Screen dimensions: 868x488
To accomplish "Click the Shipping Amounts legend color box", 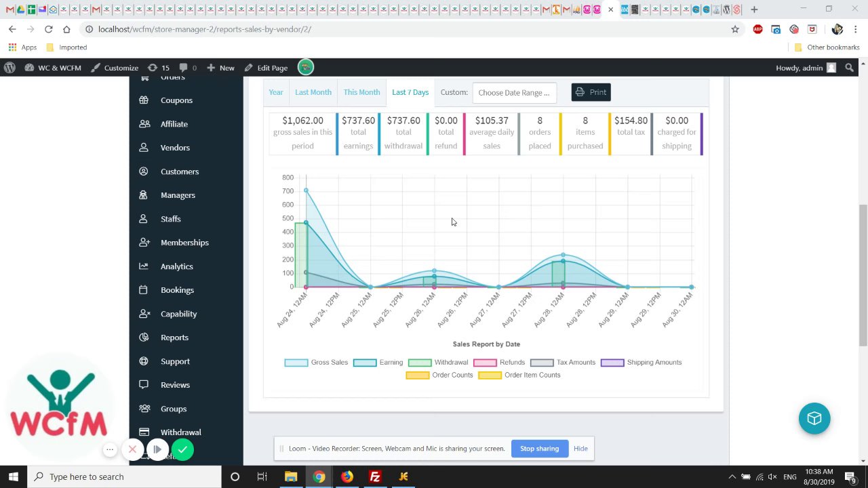I will 612,363.
